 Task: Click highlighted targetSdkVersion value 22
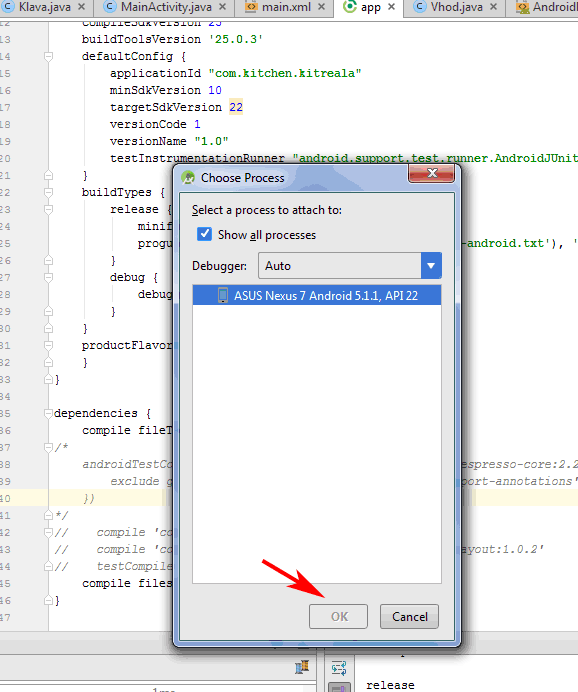pyautogui.click(x=236, y=107)
